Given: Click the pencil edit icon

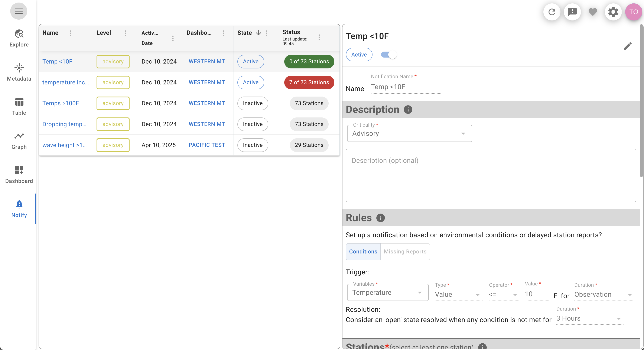Looking at the screenshot, I should coord(628,46).
